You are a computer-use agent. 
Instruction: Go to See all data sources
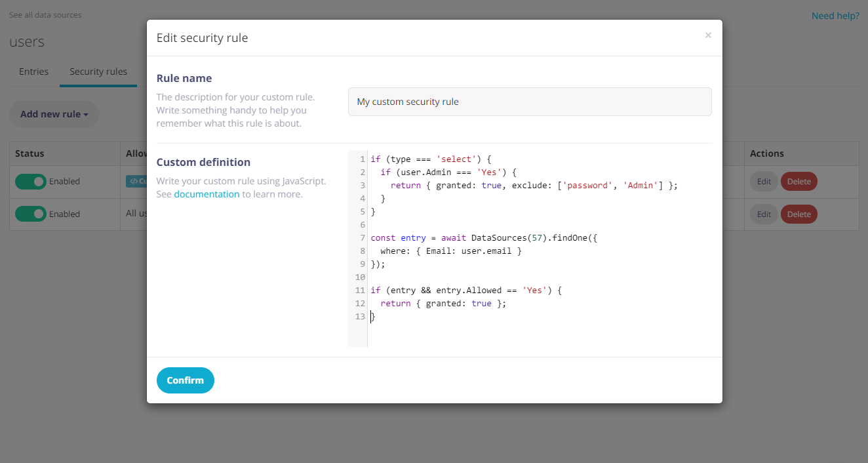[45, 15]
